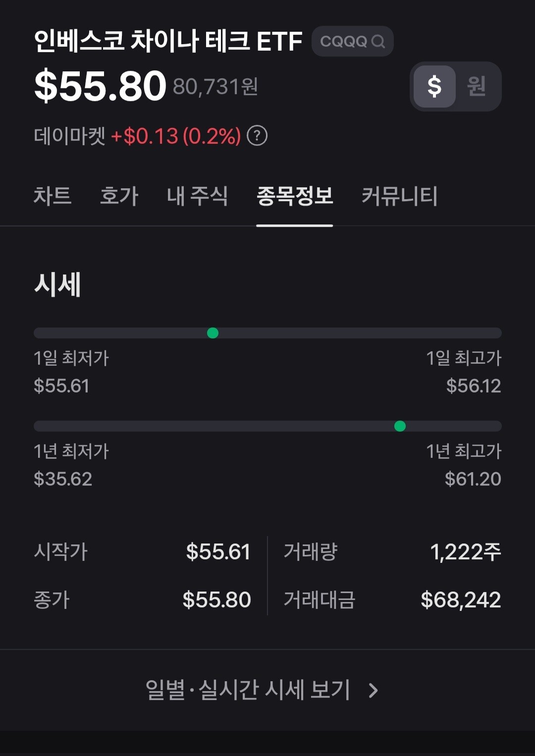Click the 거래대금 $68,242 value
The image size is (535, 756).
[461, 600]
